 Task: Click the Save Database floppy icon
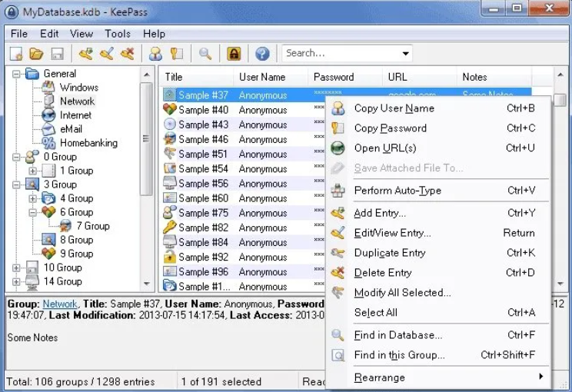tap(57, 54)
